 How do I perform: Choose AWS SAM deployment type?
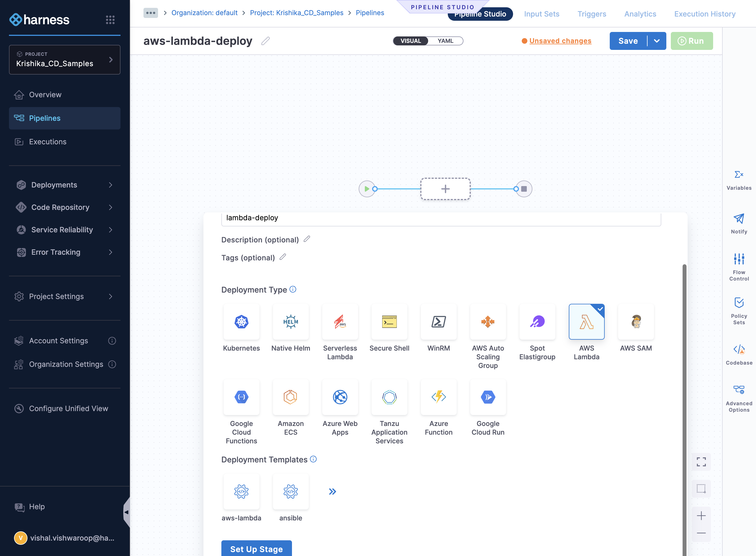click(636, 321)
